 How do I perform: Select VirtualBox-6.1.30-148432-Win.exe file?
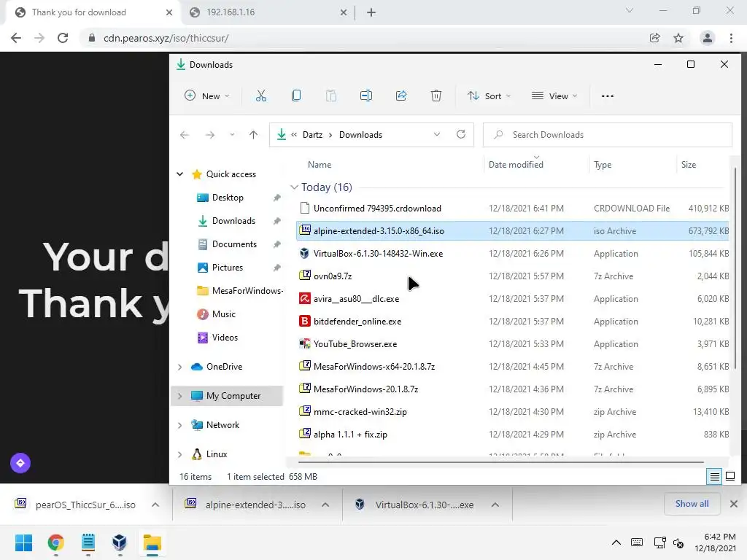pos(513,254)
